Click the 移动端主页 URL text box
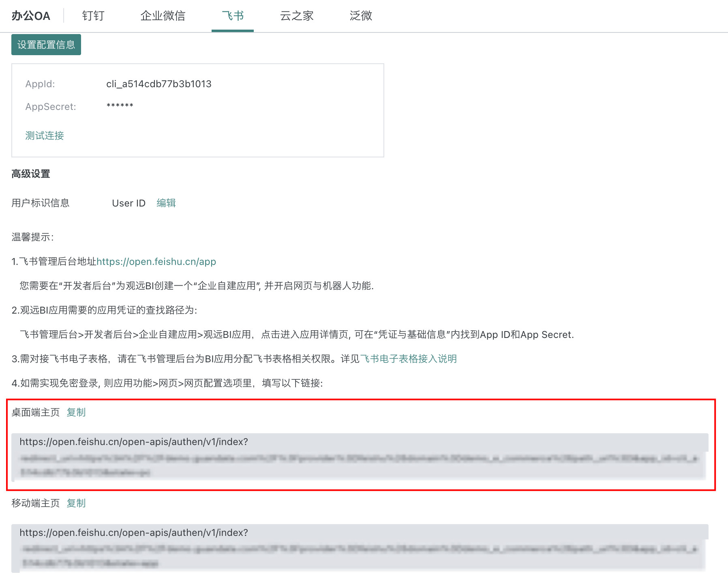The height and width of the screenshot is (585, 728). pyautogui.click(x=360, y=548)
